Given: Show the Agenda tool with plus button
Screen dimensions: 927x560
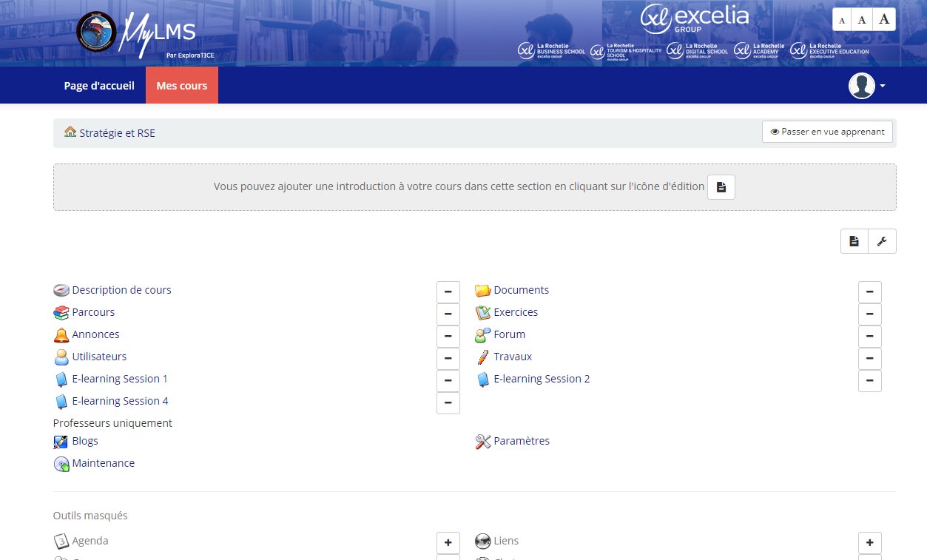Looking at the screenshot, I should pyautogui.click(x=448, y=543).
